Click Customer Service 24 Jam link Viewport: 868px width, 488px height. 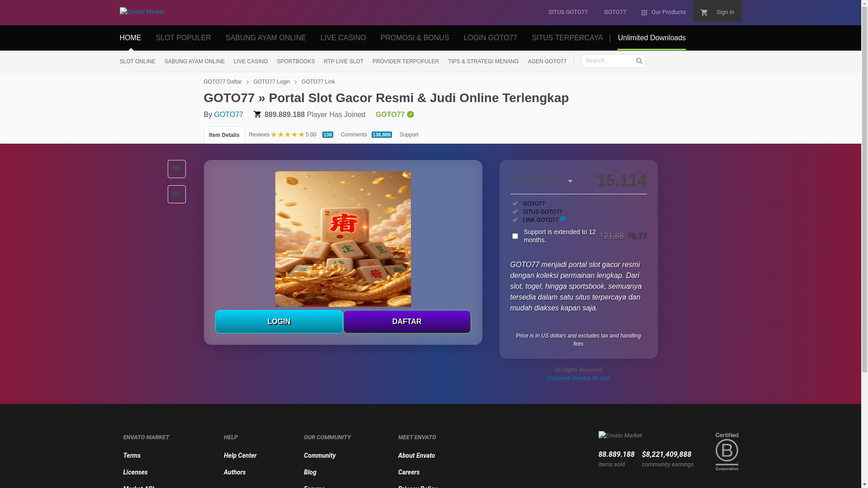[578, 378]
